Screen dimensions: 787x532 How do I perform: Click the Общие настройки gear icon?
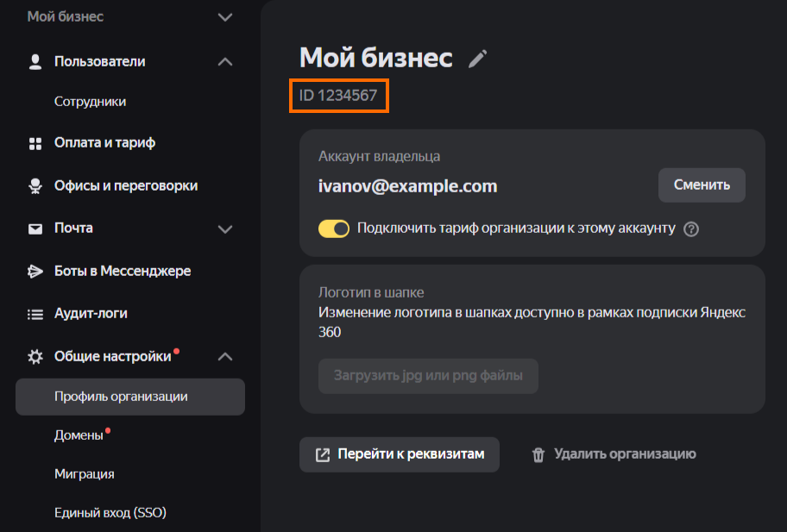click(x=35, y=356)
